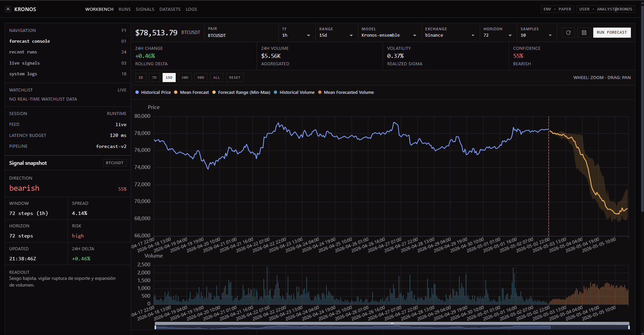Select the 90D chart range
Screen dimensions: 644x335
click(x=201, y=78)
